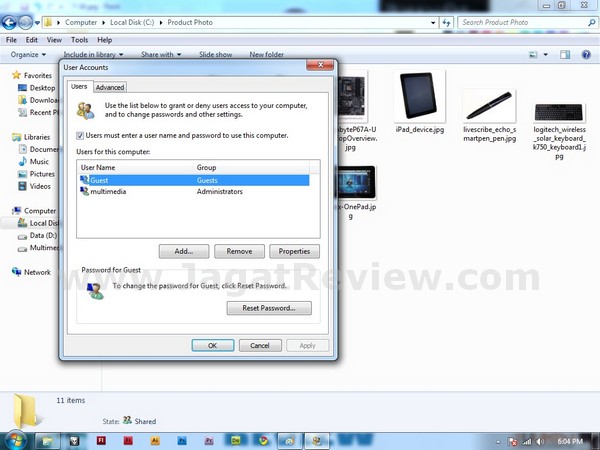Viewport: 600px width, 450px height.
Task: Open Local Disk in navigation pane
Action: point(45,223)
